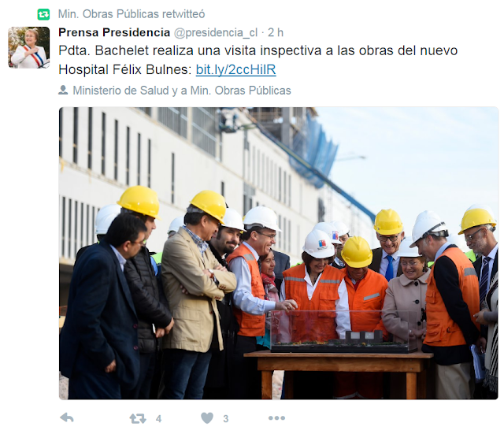The image size is (504, 434).
Task: View the 4 retweets count
Action: [158, 418]
